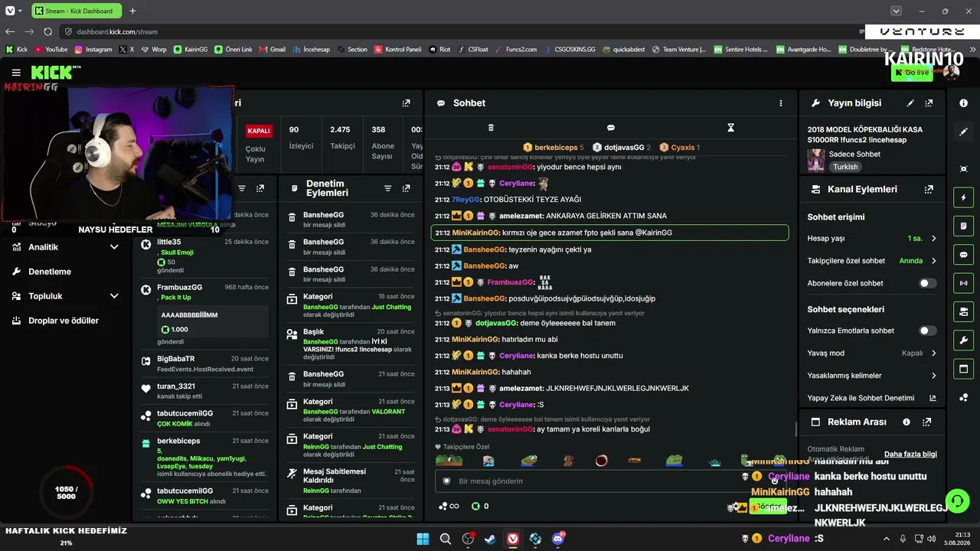Pop out the Sohbet chat panel's left neighbor panel

[x=406, y=103]
